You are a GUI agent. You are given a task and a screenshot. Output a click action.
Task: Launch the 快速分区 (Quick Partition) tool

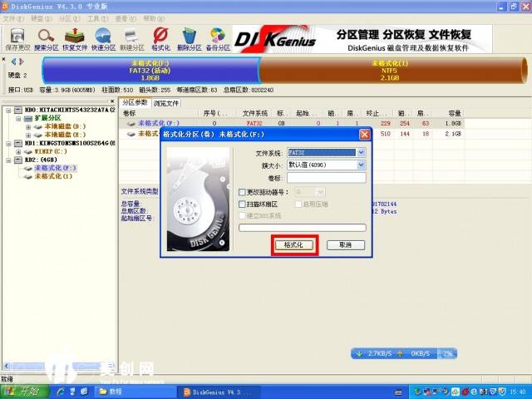click(103, 37)
